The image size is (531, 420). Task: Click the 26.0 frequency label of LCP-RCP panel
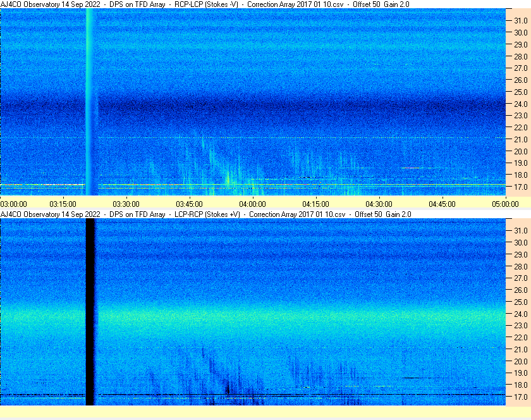[x=521, y=290]
